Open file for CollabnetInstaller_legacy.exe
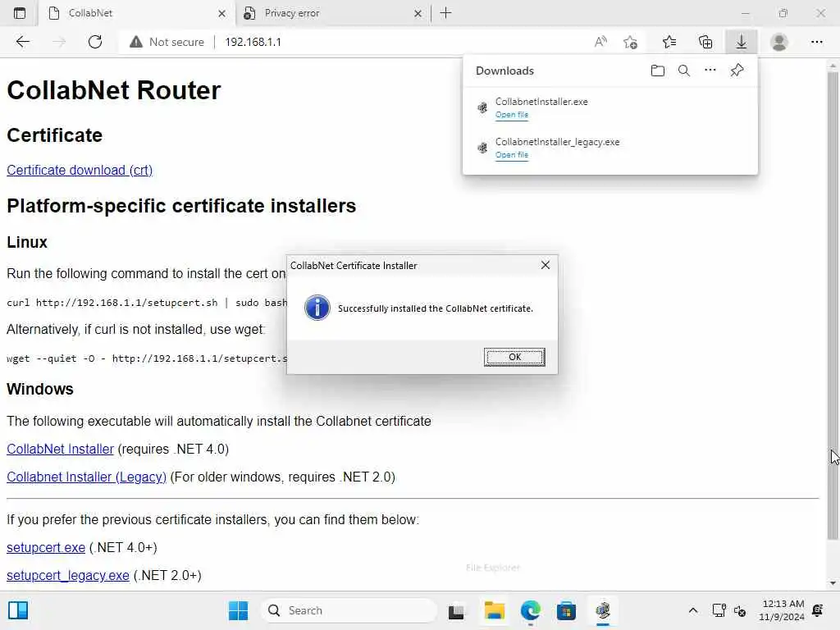 point(512,155)
